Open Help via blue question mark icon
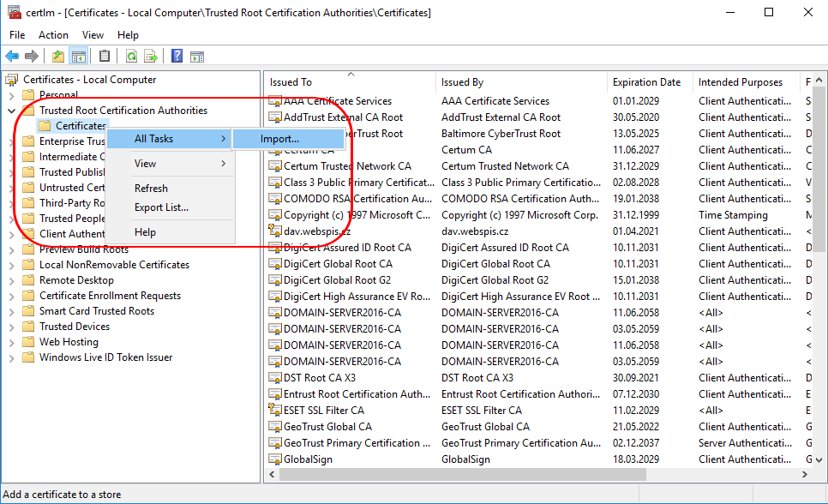Viewport: 828px width, 504px height. (177, 57)
